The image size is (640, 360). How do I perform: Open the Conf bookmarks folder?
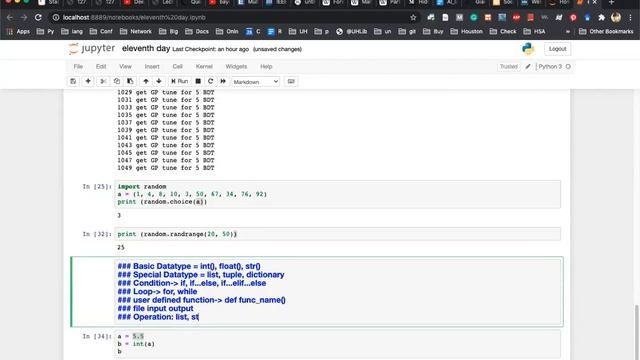coord(101,31)
